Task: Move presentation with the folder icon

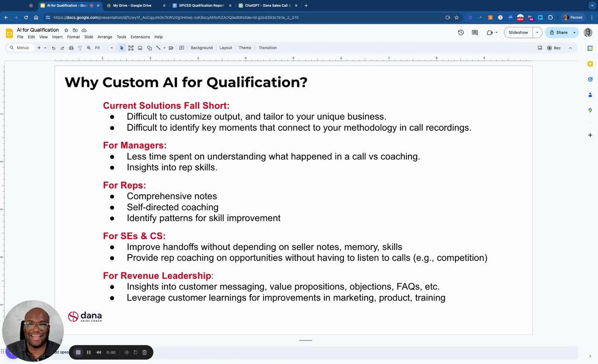Action: coord(75,30)
